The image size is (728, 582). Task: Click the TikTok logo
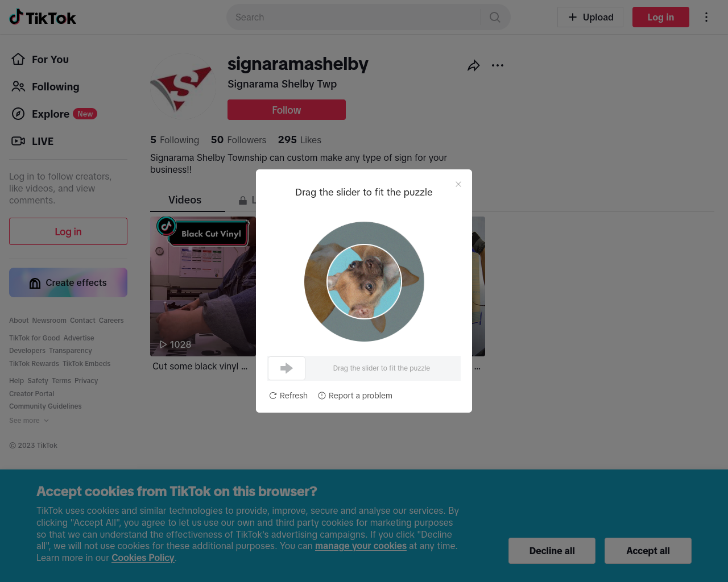43,18
